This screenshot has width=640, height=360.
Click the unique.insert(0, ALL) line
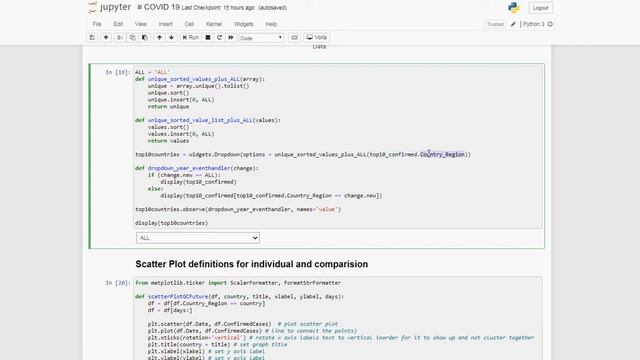[181, 100]
